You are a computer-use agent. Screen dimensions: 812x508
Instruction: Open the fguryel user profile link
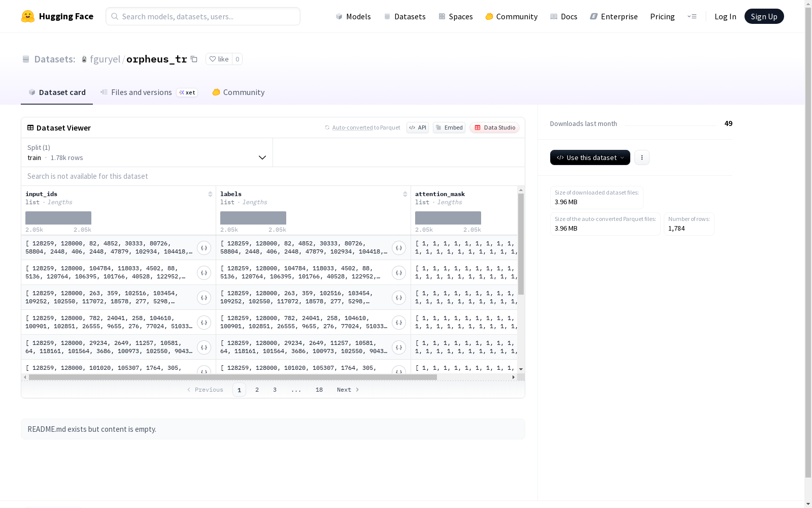pos(105,59)
